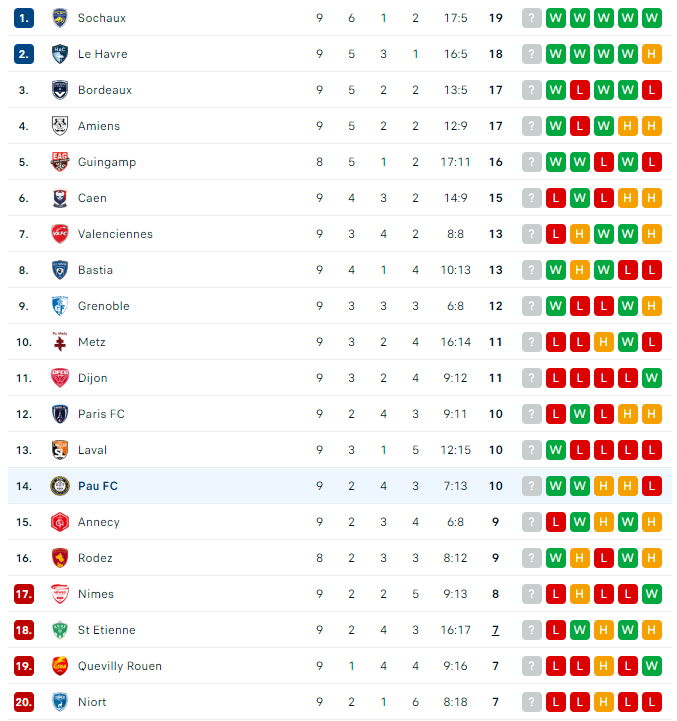Image resolution: width=677 pixels, height=721 pixels.
Task: Click the Le Havre team logo
Action: pyautogui.click(x=60, y=54)
